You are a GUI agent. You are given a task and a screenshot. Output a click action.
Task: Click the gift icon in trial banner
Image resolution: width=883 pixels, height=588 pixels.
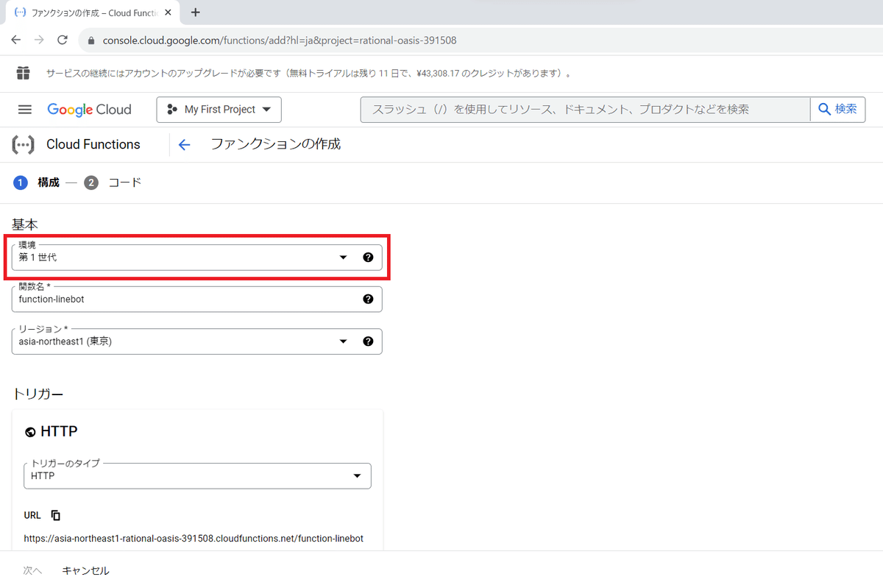tap(24, 73)
